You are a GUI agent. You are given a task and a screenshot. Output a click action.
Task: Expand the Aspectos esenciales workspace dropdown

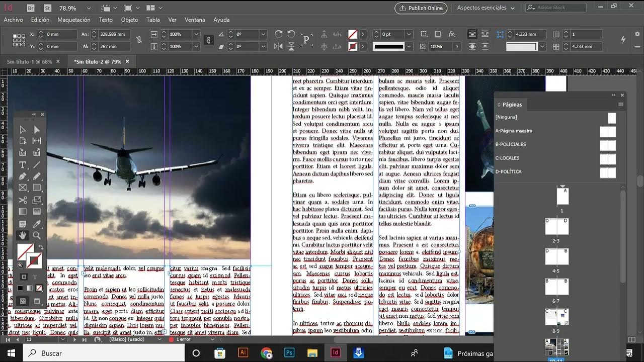point(512,8)
